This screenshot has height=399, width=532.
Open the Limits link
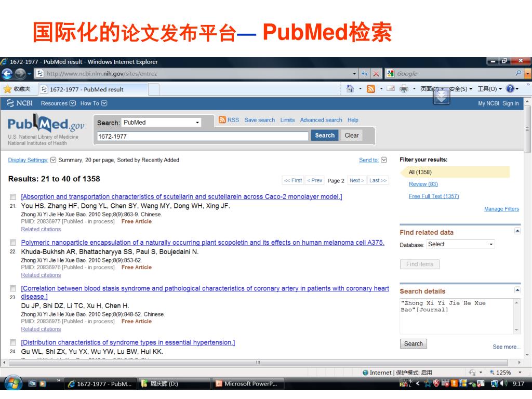[x=287, y=120]
